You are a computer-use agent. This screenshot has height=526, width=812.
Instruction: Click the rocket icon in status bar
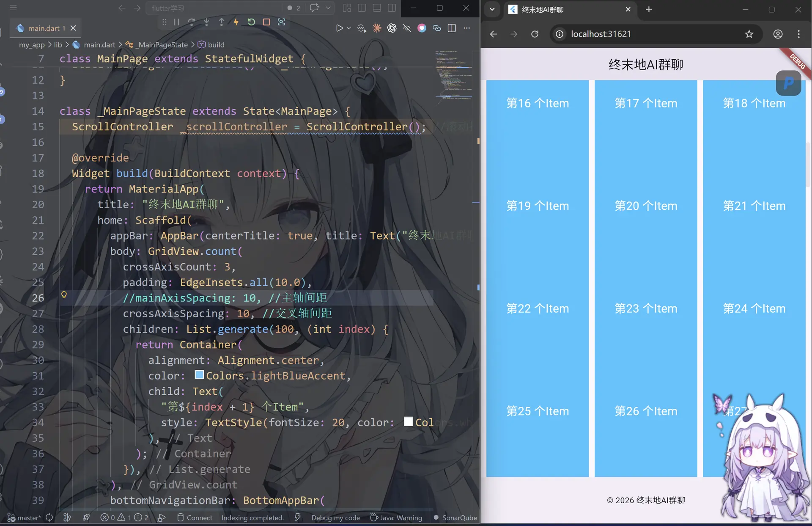click(x=86, y=518)
